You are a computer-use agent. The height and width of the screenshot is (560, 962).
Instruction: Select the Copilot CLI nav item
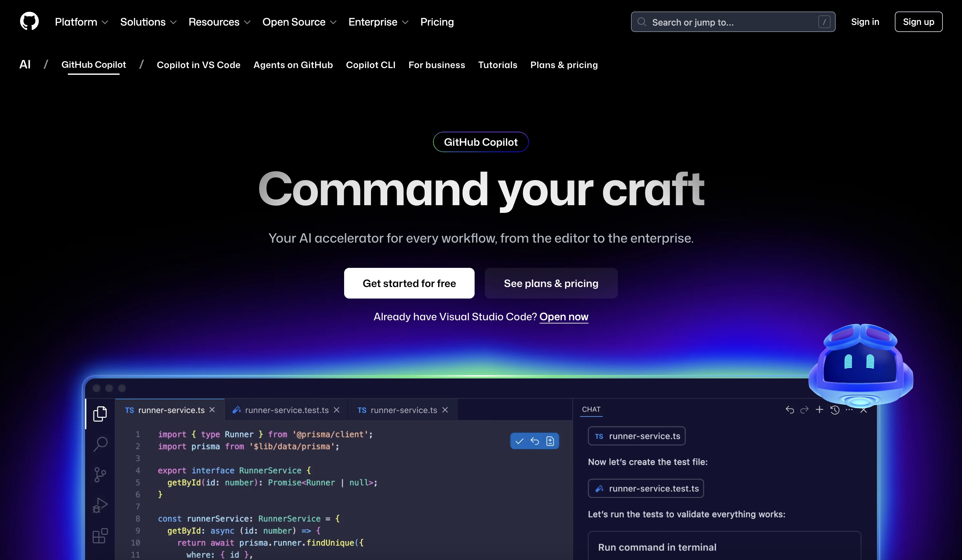coord(370,65)
